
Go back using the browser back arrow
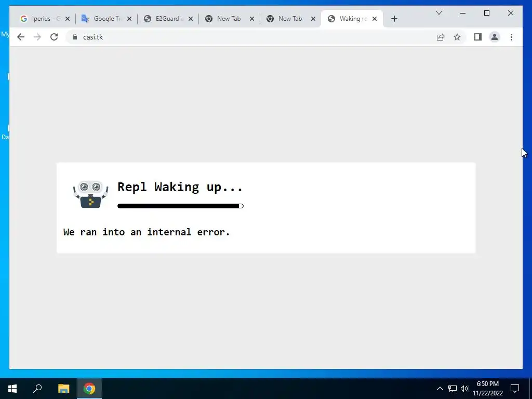tap(21, 37)
